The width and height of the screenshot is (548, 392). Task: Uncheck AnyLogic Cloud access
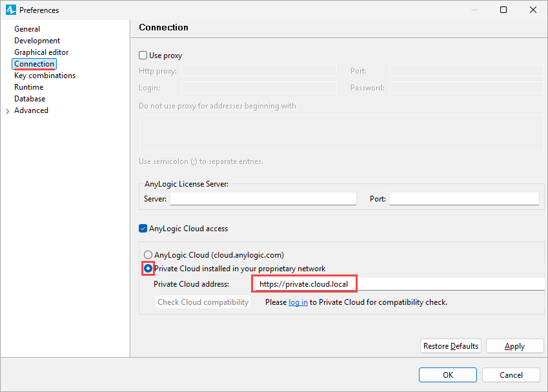click(x=143, y=229)
